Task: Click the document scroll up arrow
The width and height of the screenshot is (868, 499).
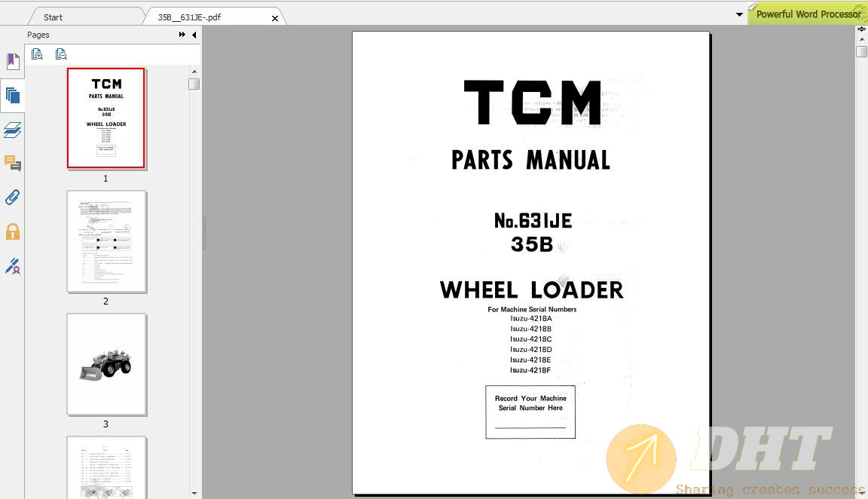Action: [861, 40]
